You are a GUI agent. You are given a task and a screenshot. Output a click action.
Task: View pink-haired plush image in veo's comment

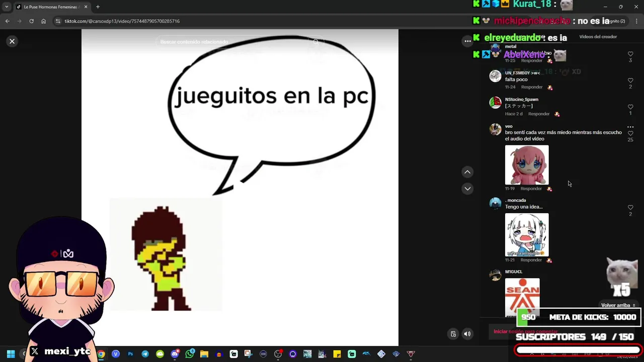pyautogui.click(x=527, y=165)
